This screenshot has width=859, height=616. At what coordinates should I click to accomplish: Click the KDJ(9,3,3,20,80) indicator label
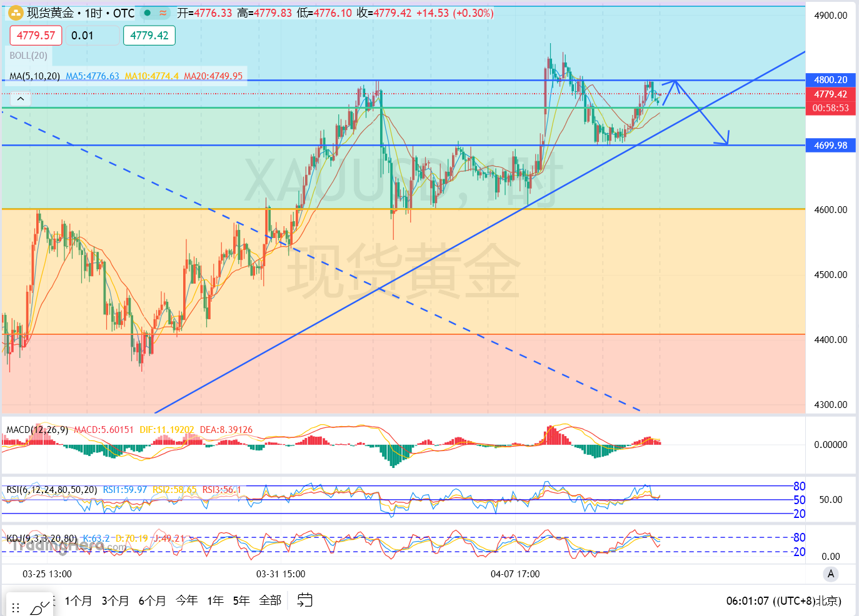tap(42, 538)
